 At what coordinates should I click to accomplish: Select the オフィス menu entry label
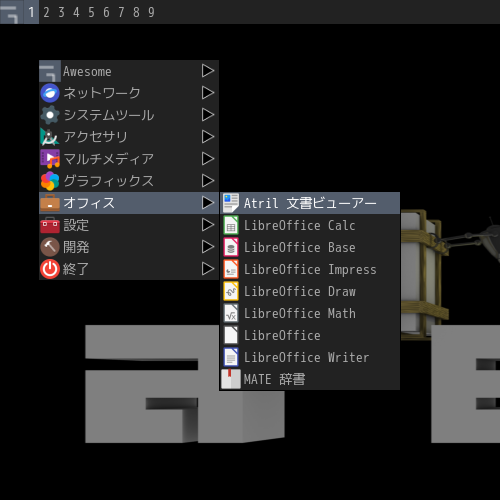click(89, 203)
